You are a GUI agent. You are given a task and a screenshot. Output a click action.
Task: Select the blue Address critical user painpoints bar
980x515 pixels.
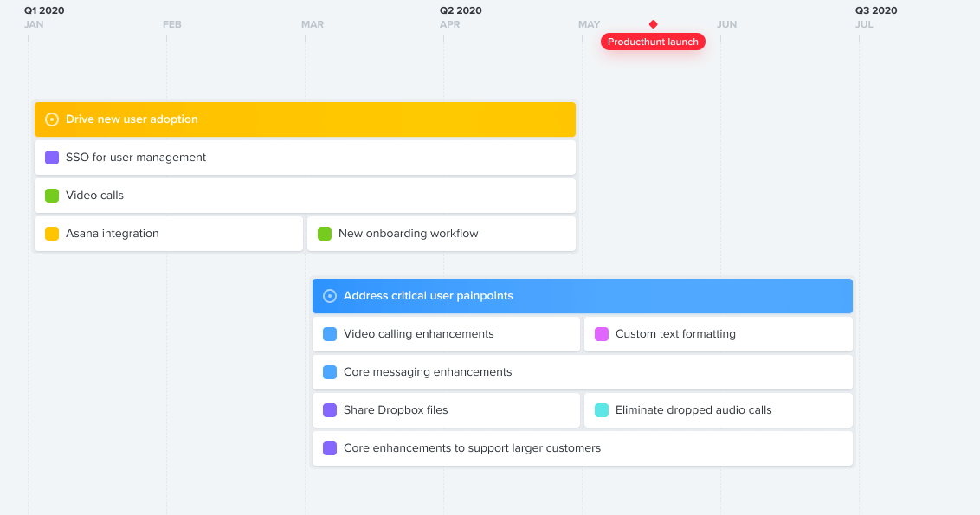tap(580, 295)
